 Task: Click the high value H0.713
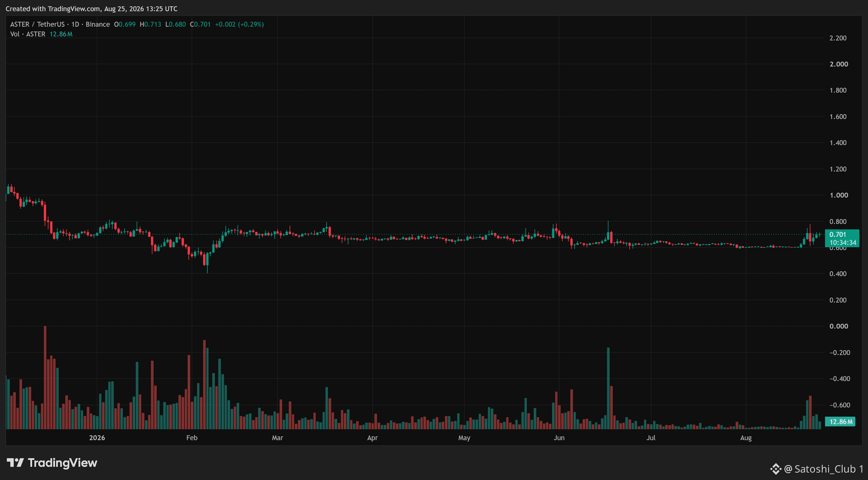[151, 25]
